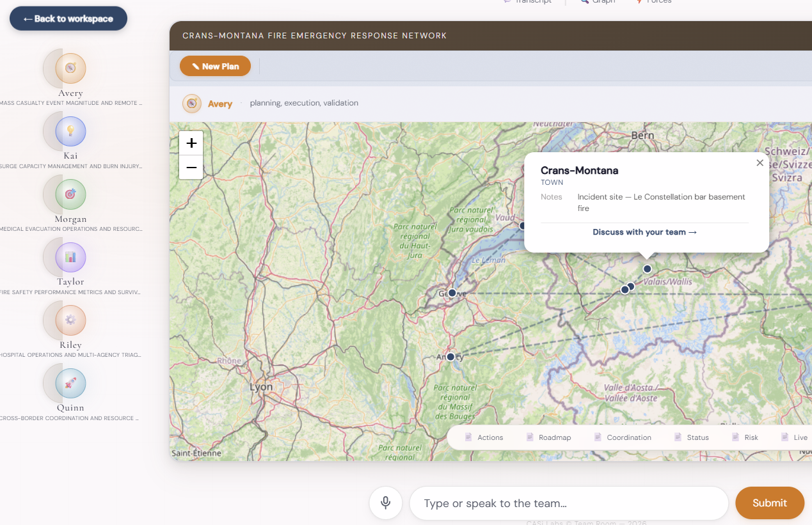Follow the Discuss with your team link
812x525 pixels.
click(x=645, y=232)
